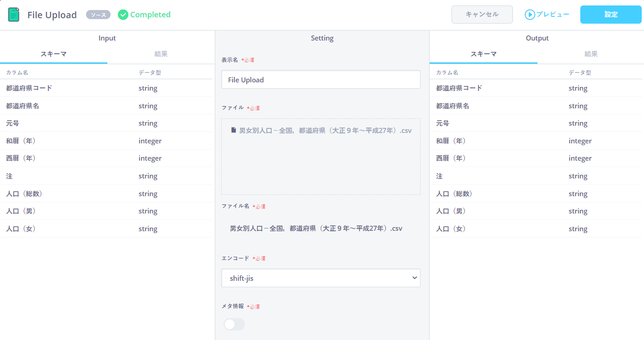This screenshot has width=644, height=340.
Task: Click the File Upload title text
Action: pyautogui.click(x=52, y=15)
